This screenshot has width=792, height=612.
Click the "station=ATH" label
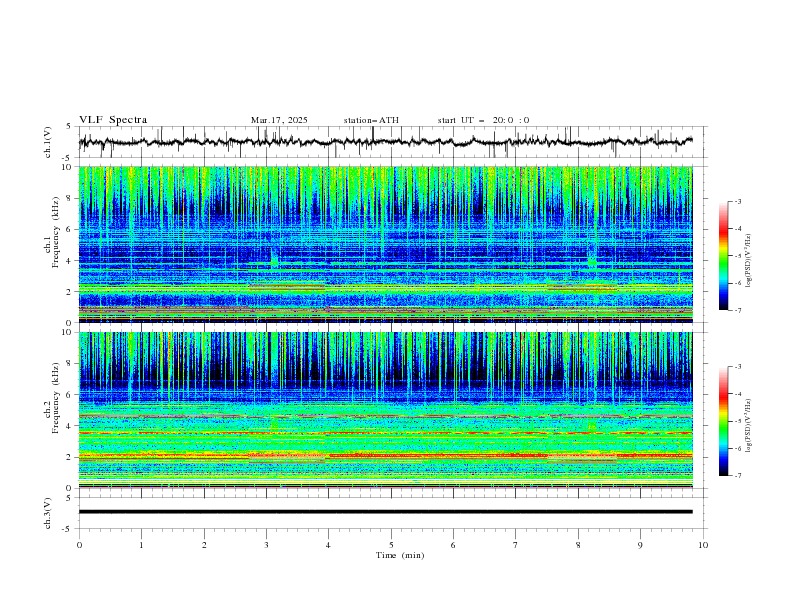click(x=371, y=120)
